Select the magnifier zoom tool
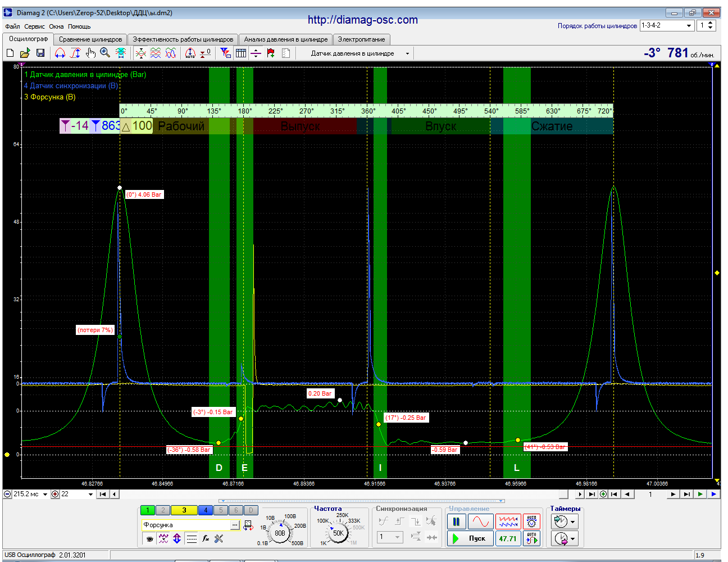The height and width of the screenshot is (562, 728). [105, 53]
